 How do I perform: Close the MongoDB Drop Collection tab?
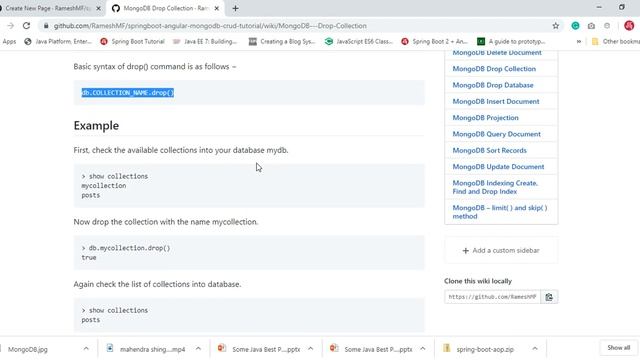217,8
